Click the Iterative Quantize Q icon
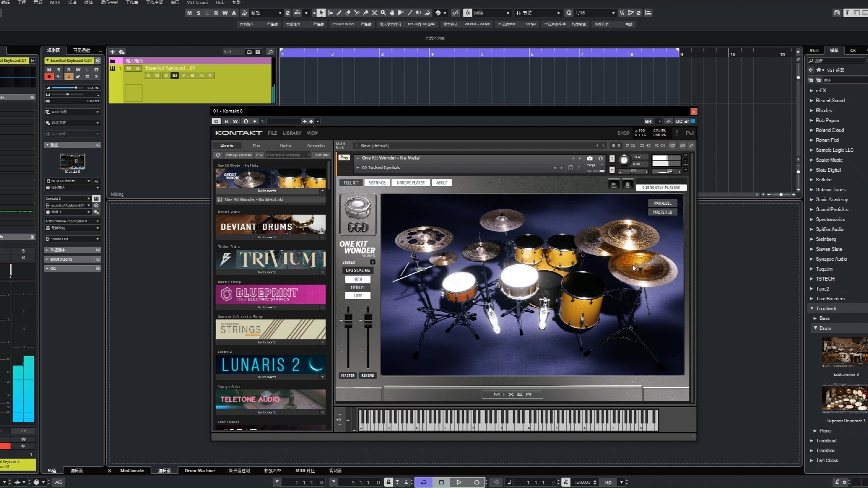 569,13
